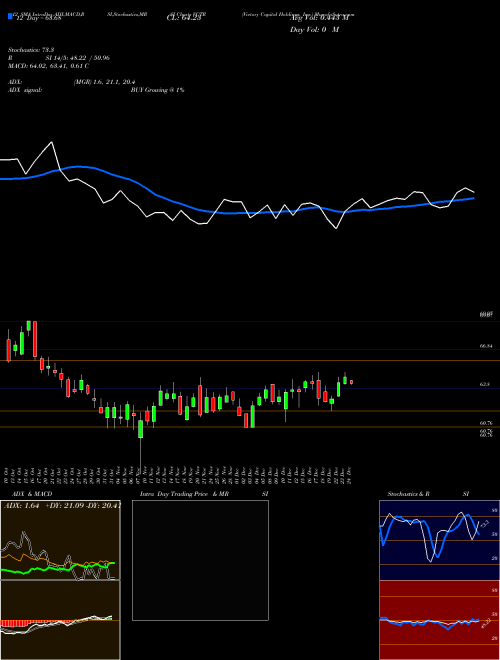This screenshot has width=500, height=660.
Task: Select the 'Stochastics: 73.3' readout
Action: point(30,50)
